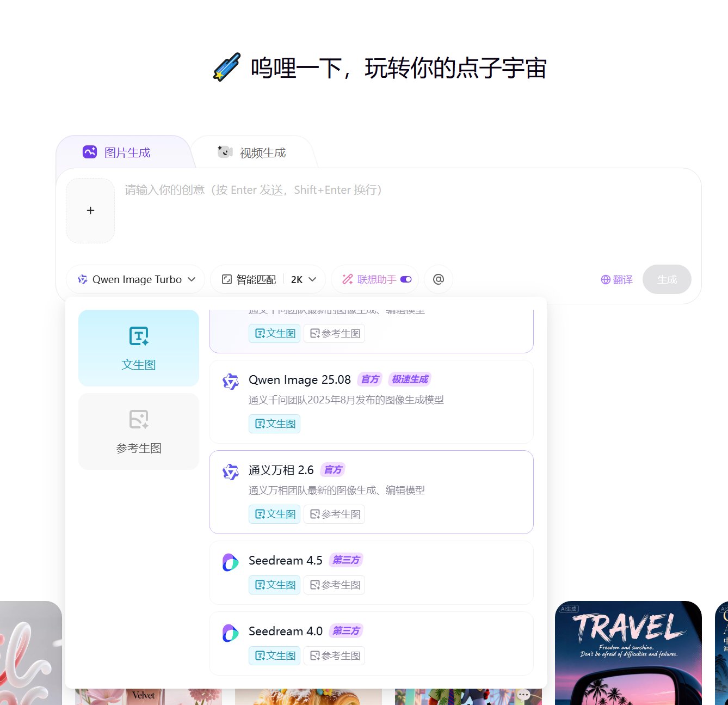Click the @ mention icon
The width and height of the screenshot is (728, 705).
(x=438, y=279)
